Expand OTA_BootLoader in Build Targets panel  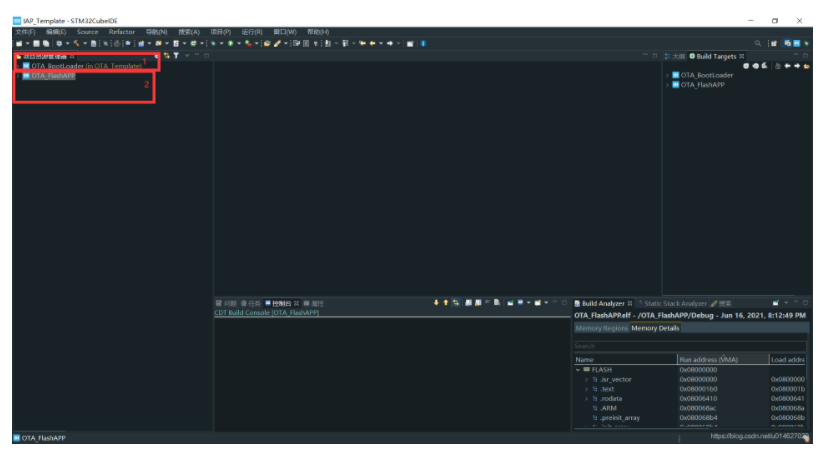tap(667, 75)
